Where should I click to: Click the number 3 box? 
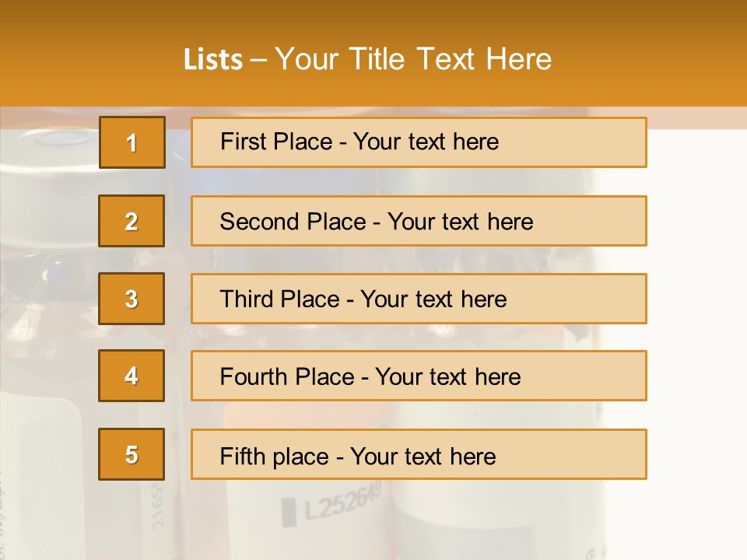pyautogui.click(x=132, y=299)
